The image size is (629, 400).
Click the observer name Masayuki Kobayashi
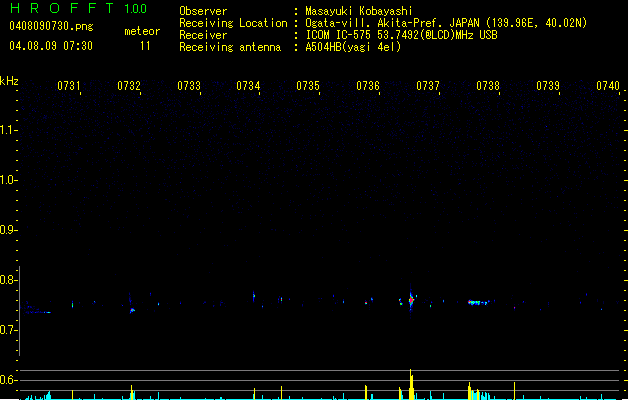[x=359, y=11]
